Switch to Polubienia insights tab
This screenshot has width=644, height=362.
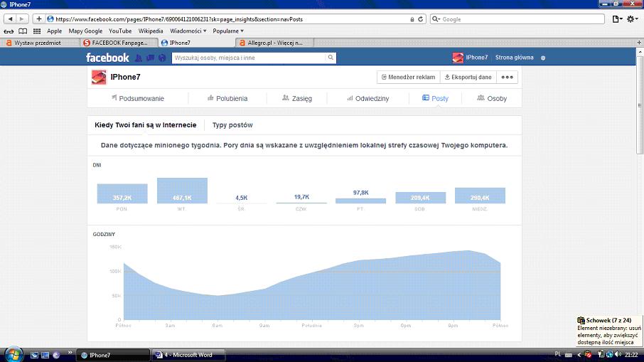click(x=227, y=99)
